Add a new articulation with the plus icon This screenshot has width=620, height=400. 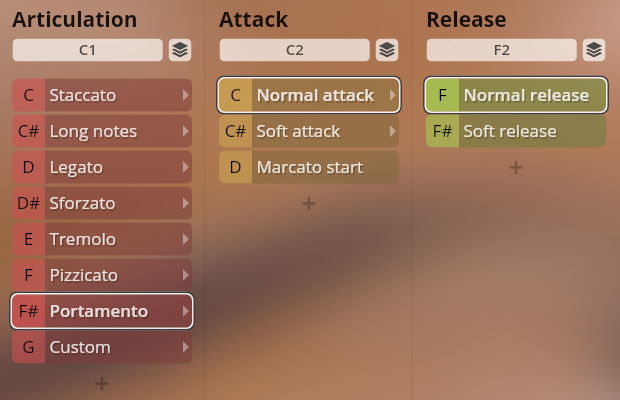[x=101, y=383]
